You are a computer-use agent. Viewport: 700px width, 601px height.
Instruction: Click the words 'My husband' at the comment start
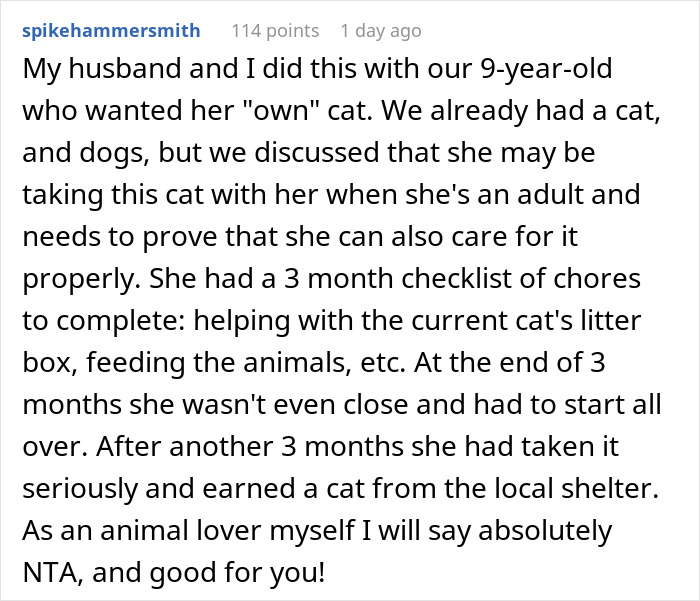click(x=84, y=73)
